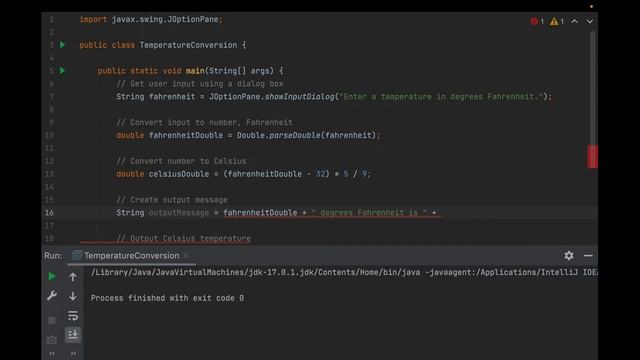
Task: Click the yellow warning count indicator
Action: pyautogui.click(x=557, y=21)
